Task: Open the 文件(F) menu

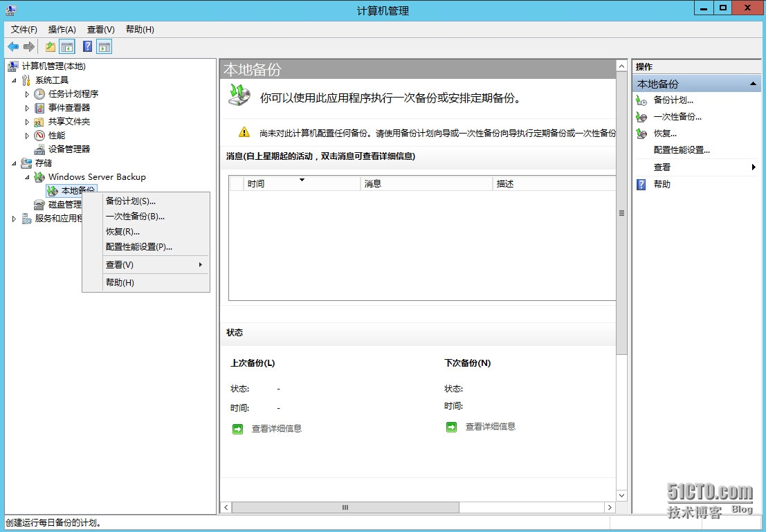Action: pos(24,29)
